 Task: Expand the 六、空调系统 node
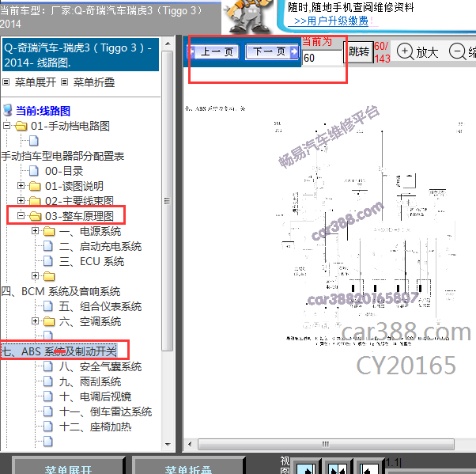[x=36, y=320]
